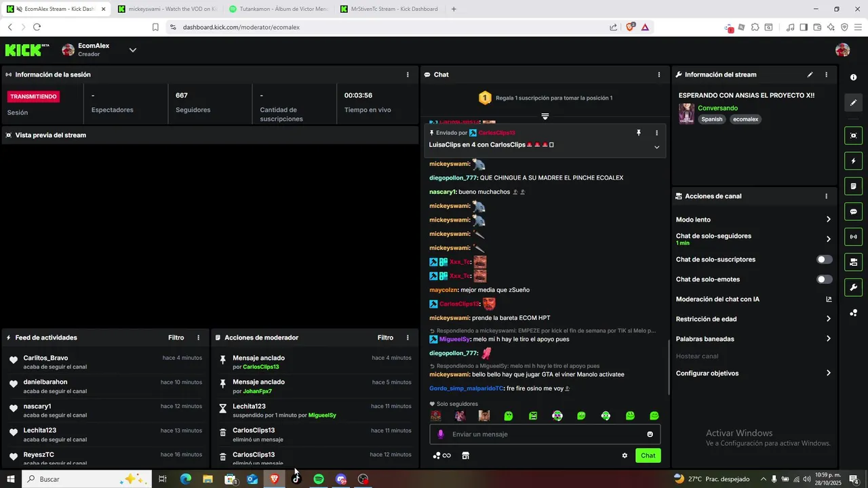868x488 pixels.
Task: Open TikTok from the Windows taskbar
Action: [x=296, y=479]
